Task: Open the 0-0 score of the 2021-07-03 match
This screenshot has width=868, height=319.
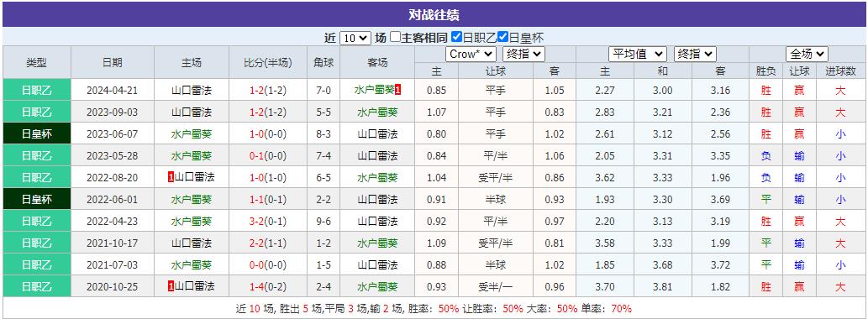Action: pos(257,264)
